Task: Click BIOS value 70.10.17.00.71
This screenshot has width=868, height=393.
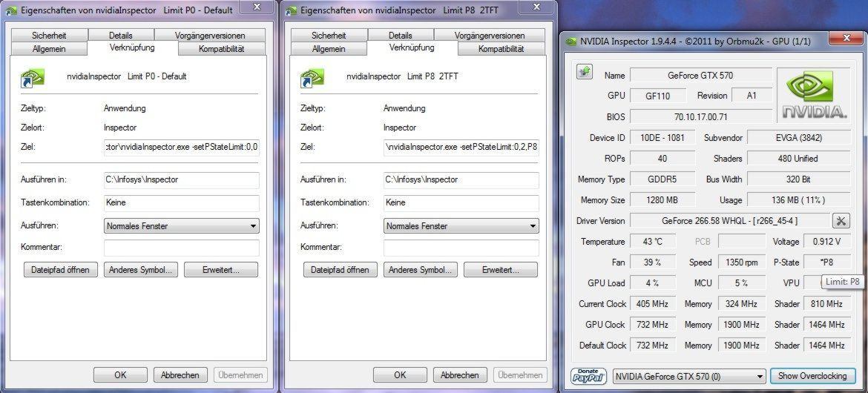Action: [x=701, y=117]
